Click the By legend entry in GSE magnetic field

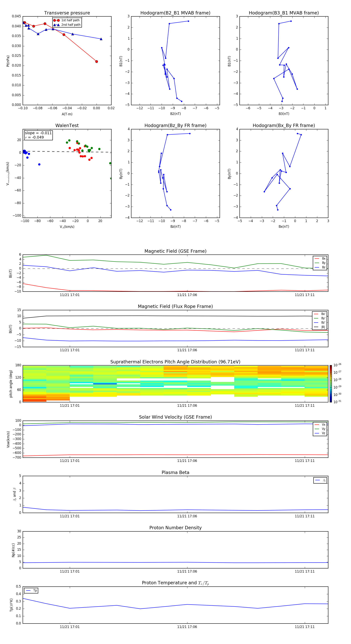click(x=320, y=263)
